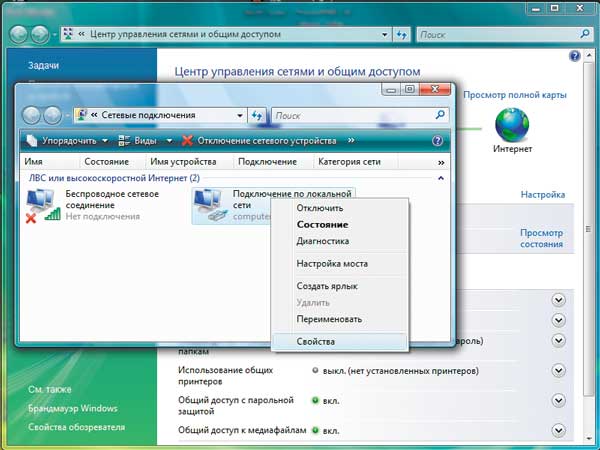Click the red X disable network device icon
This screenshot has width=600, height=450.
click(x=187, y=141)
